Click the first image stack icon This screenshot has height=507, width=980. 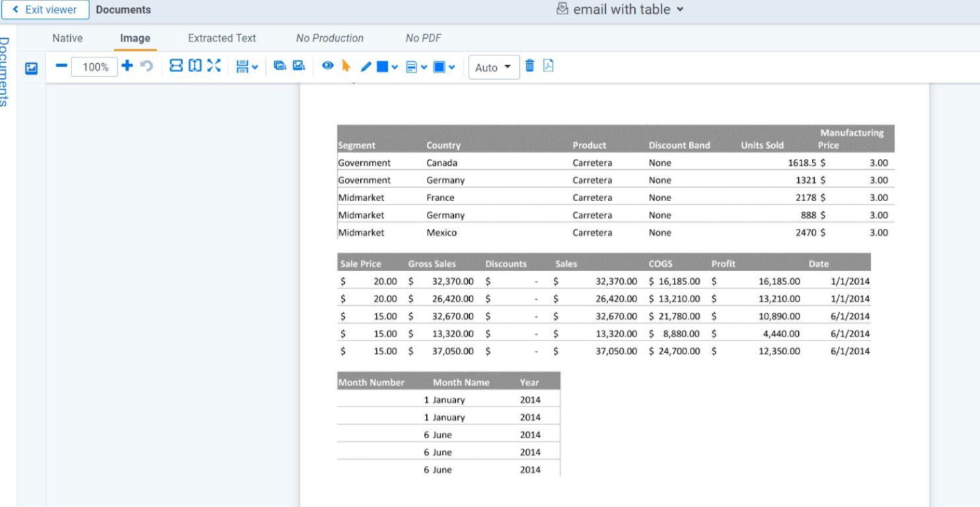click(x=280, y=66)
